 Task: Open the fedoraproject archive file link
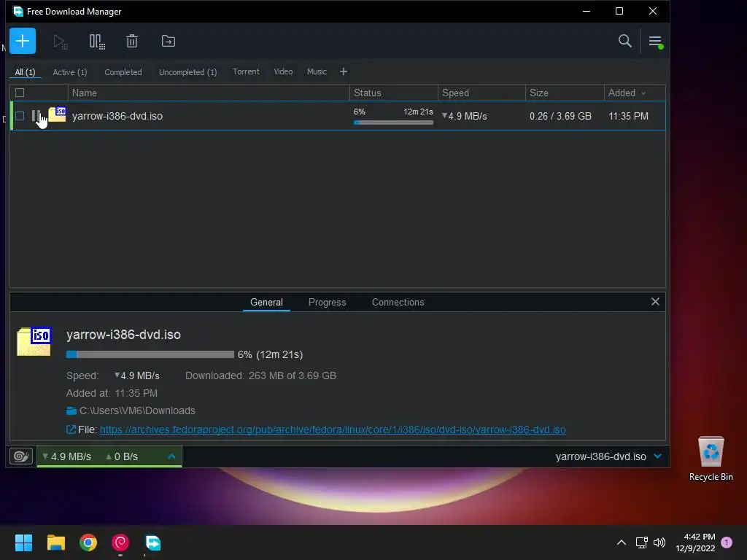click(333, 429)
